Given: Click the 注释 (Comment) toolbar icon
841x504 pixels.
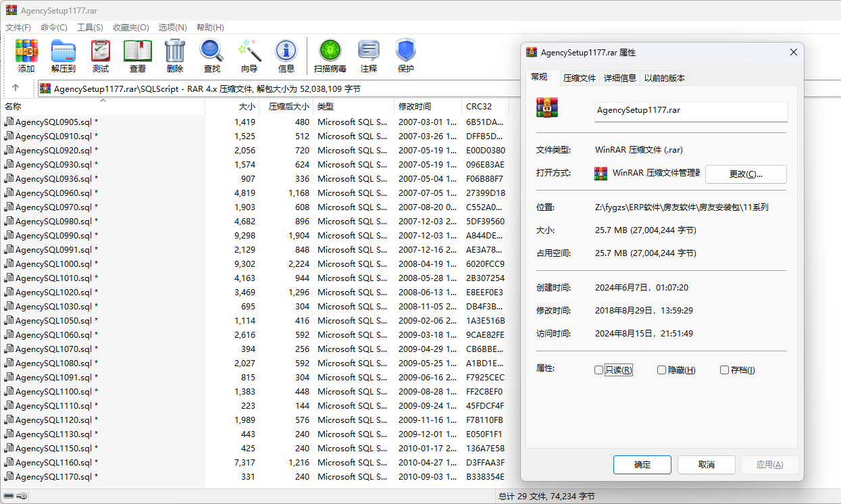Looking at the screenshot, I should [x=369, y=51].
